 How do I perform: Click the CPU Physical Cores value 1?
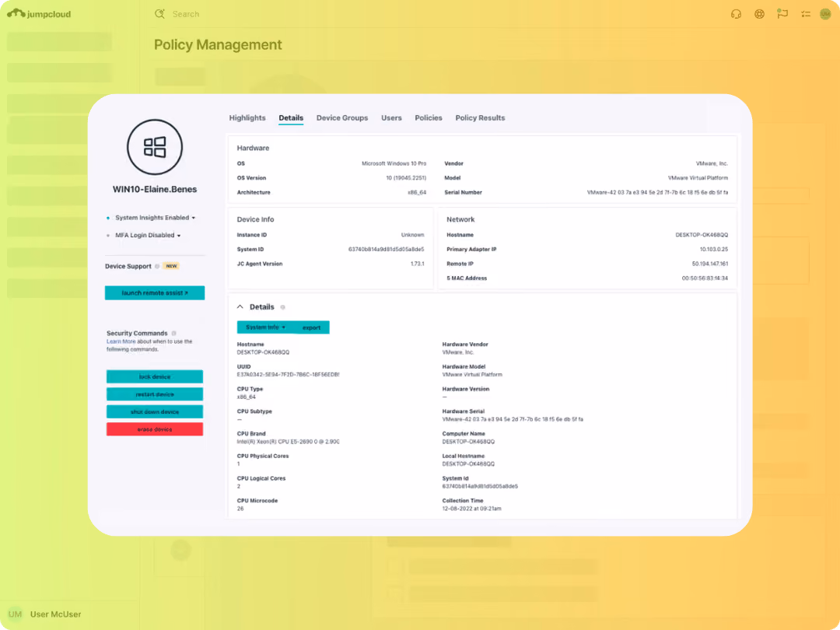click(x=239, y=464)
